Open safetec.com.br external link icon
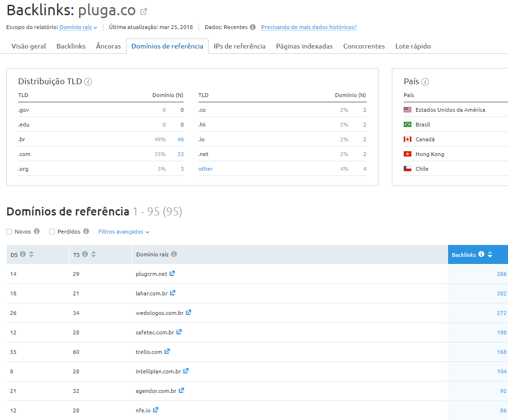Image resolution: width=508 pixels, height=420 pixels. point(179,332)
